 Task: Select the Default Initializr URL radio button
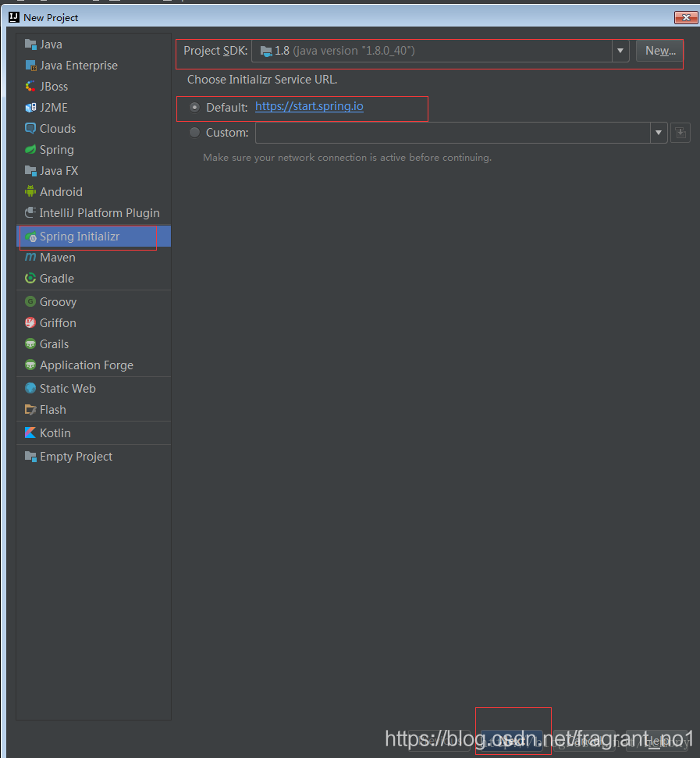coord(194,107)
